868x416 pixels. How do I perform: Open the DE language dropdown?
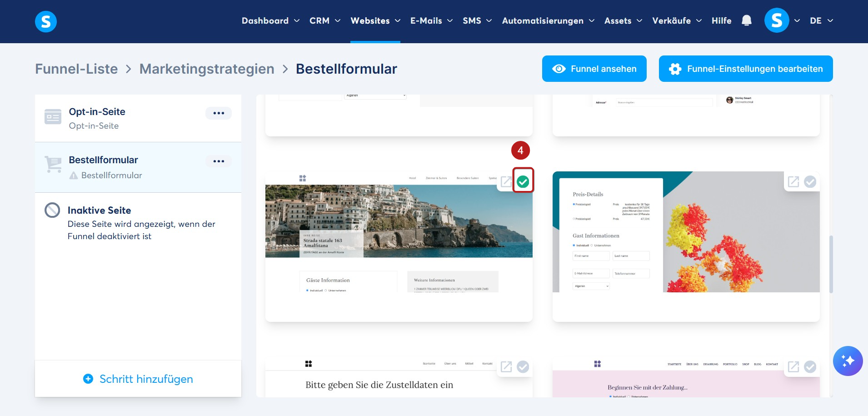822,21
